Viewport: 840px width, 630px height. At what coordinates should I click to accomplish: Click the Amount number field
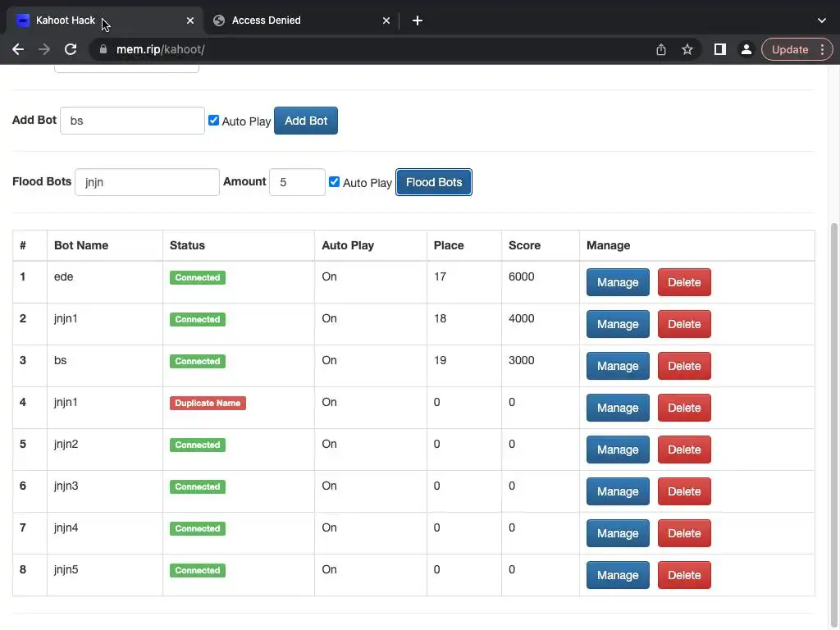297,182
